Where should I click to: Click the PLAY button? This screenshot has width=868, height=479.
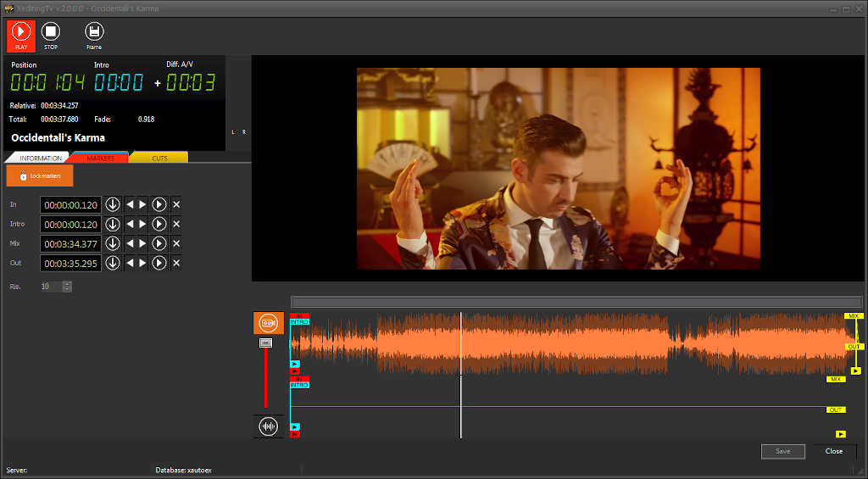click(x=21, y=36)
